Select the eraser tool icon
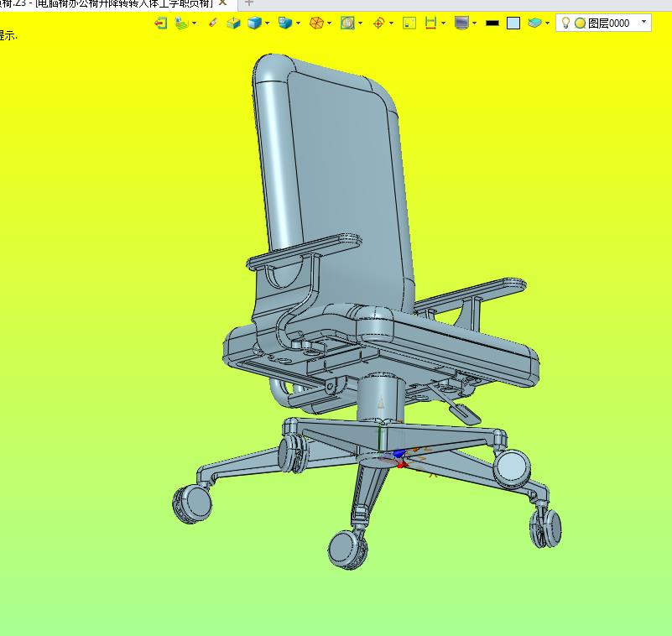 pyautogui.click(x=213, y=23)
